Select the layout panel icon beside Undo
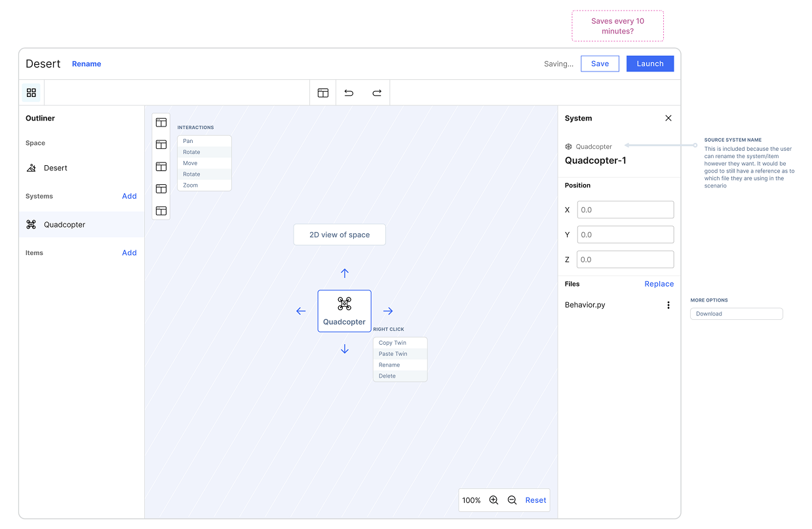This screenshot has height=529, width=812. pos(322,92)
